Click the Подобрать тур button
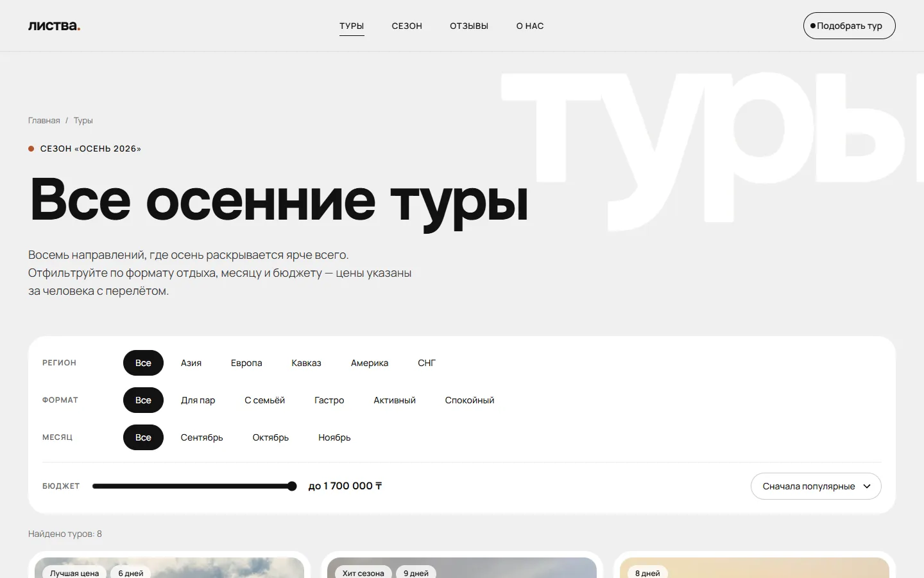The width and height of the screenshot is (924, 578). coord(849,26)
